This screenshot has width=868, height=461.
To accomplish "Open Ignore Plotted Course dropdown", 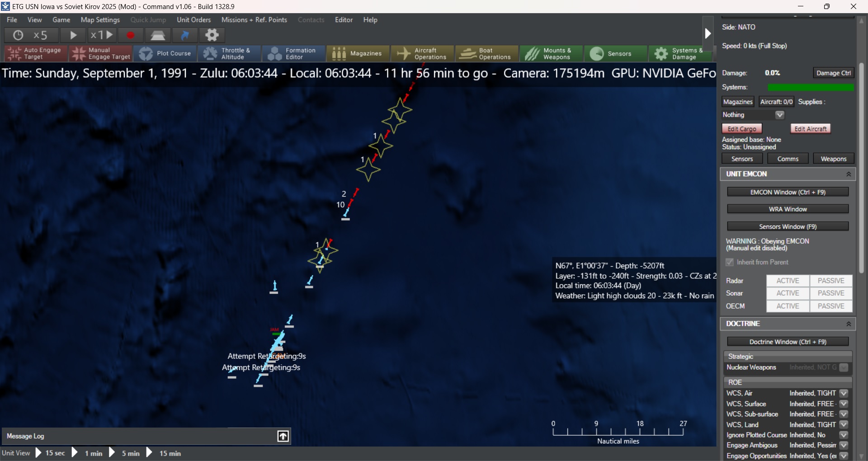I will [844, 435].
